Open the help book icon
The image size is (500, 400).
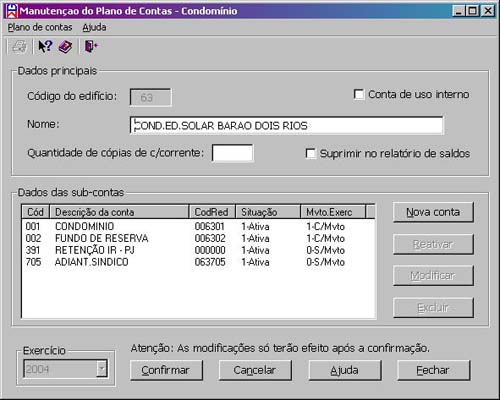(x=65, y=46)
